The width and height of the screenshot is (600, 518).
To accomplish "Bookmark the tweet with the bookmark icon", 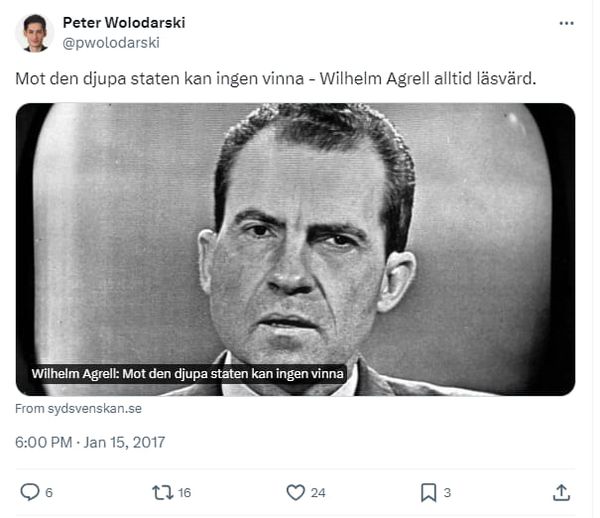I will (x=428, y=492).
